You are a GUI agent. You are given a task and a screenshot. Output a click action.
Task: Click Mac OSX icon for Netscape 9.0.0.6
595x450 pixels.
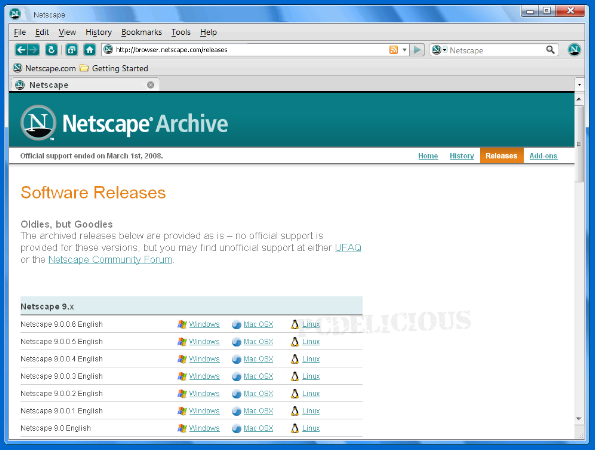(x=236, y=325)
